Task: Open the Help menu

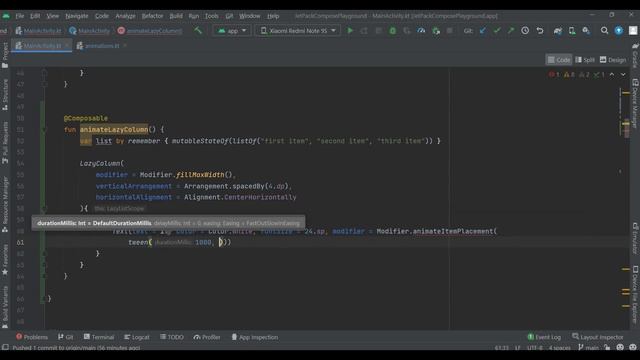Action: [x=273, y=16]
